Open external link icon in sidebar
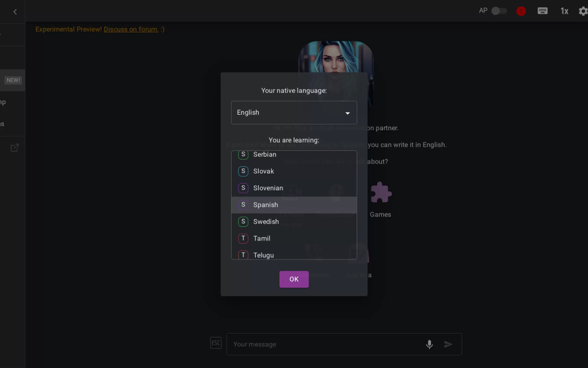 (15, 148)
